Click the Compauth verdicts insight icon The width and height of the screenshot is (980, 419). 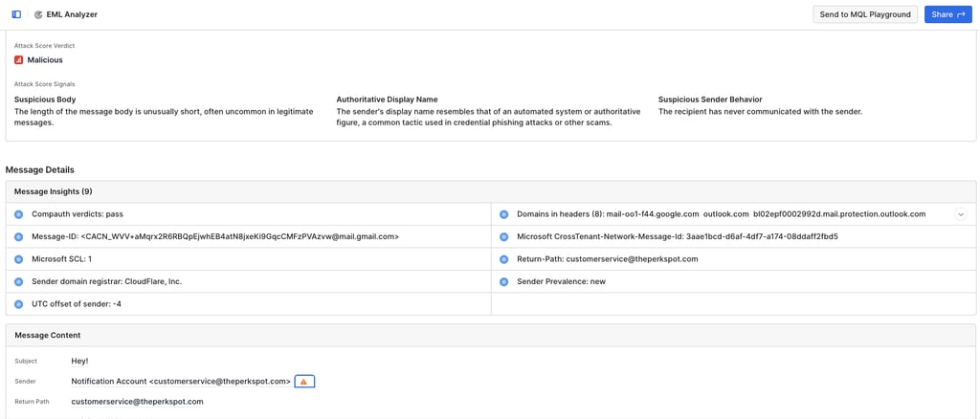point(18,214)
